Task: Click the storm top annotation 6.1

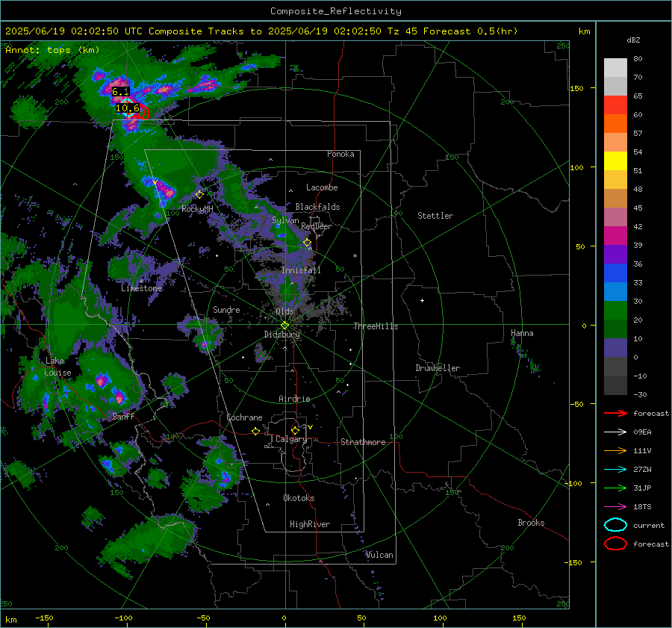Action: coord(120,92)
